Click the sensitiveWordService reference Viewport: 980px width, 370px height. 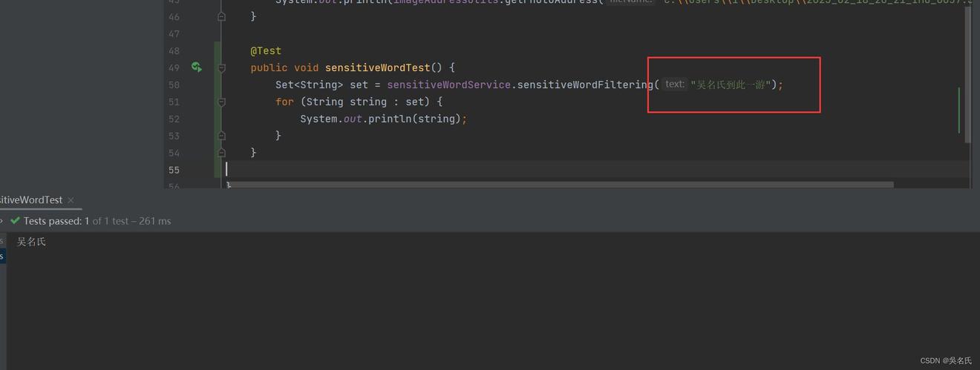pos(448,85)
